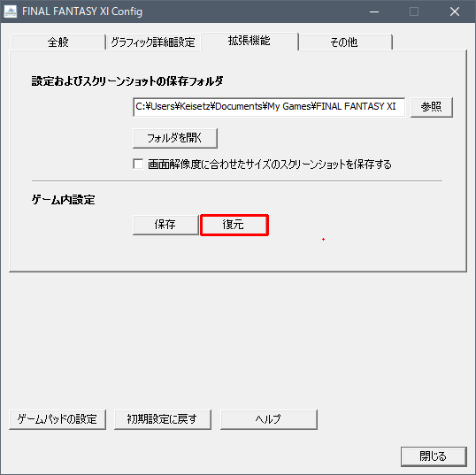
Task: Switch to the 全般 tab
Action: click(x=58, y=42)
